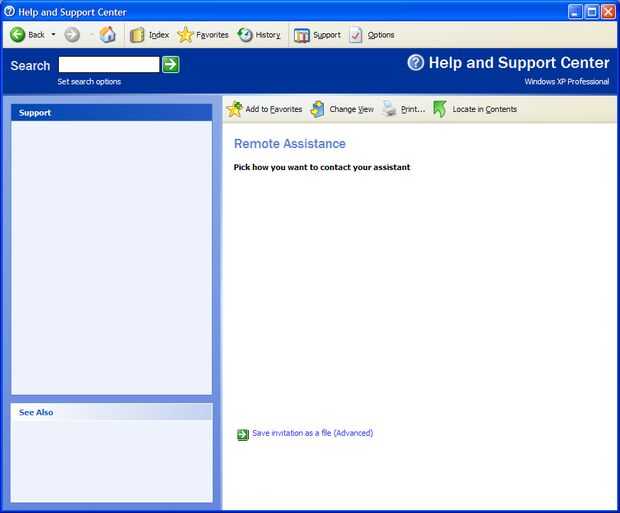The image size is (620, 513).
Task: Click the History toolbar label
Action: pyautogui.click(x=268, y=35)
